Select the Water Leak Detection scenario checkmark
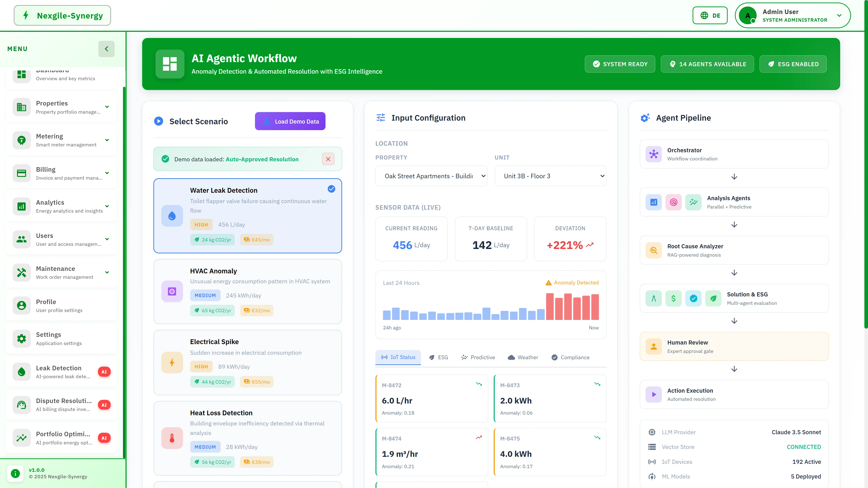The height and width of the screenshot is (488, 868). 331,189
